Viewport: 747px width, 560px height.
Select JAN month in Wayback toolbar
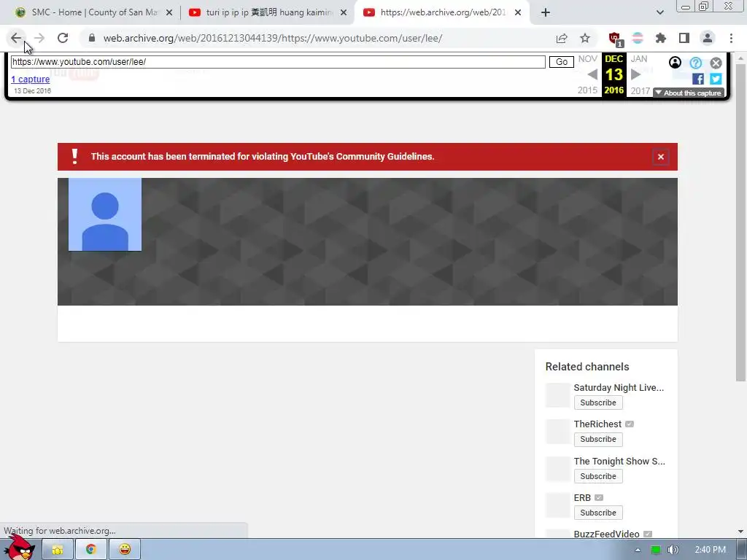[639, 58]
